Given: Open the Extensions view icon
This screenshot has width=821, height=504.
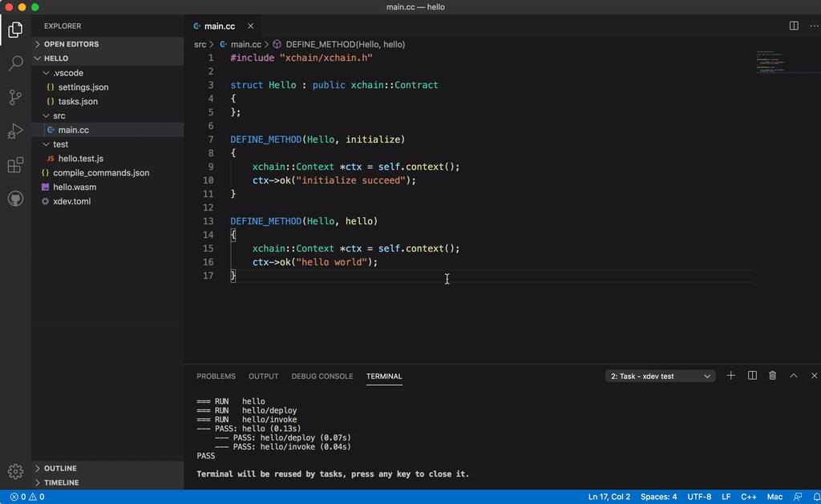Looking at the screenshot, I should [15, 165].
